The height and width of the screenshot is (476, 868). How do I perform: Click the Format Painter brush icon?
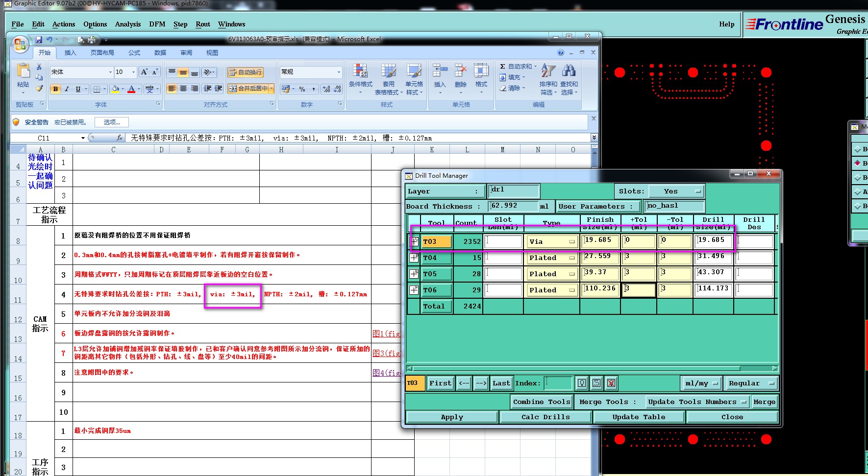tap(39, 88)
